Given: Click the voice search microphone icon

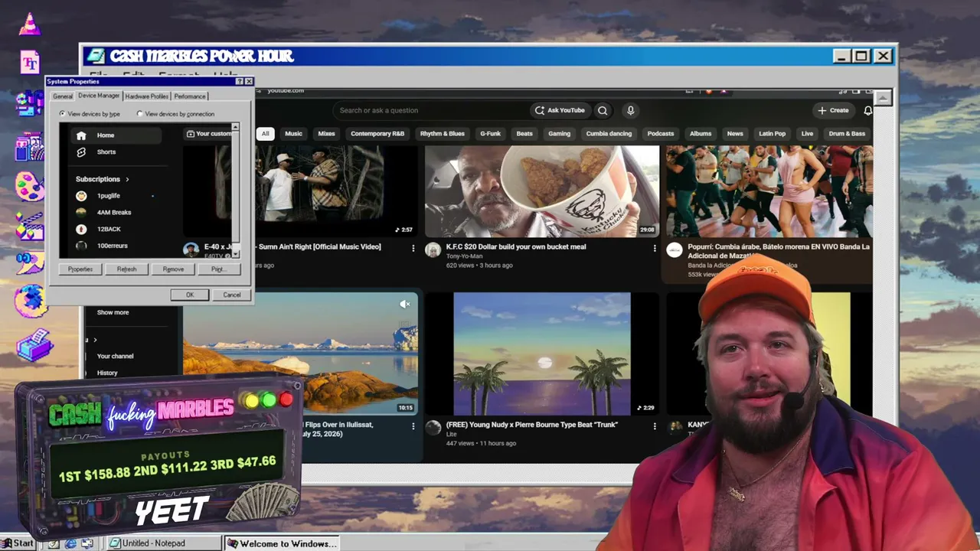Looking at the screenshot, I should tap(630, 110).
